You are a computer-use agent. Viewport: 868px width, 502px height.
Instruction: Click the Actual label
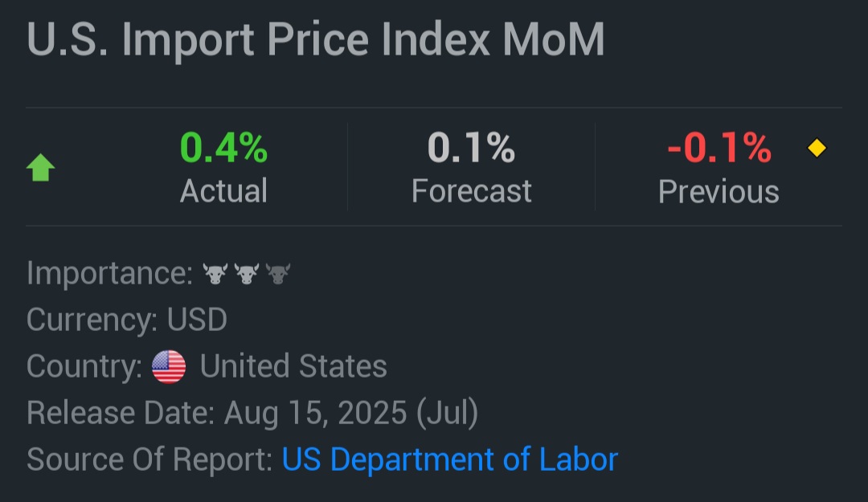pos(223,191)
